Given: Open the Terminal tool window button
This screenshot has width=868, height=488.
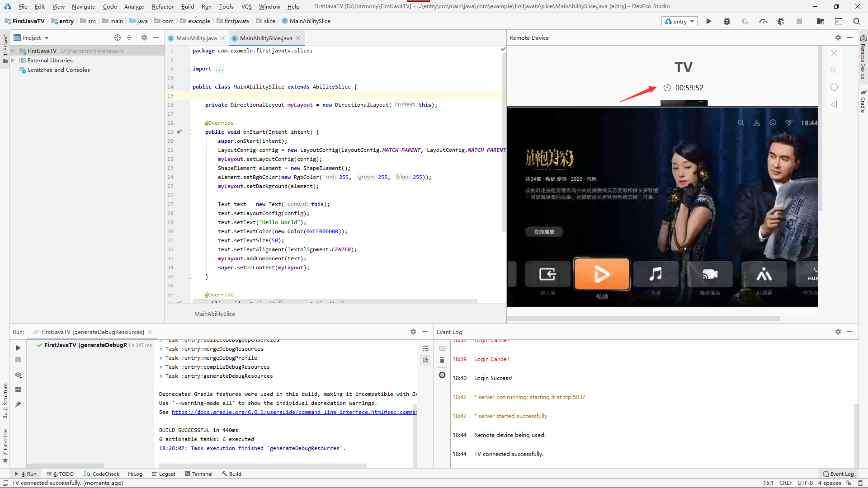Looking at the screenshot, I should [198, 474].
